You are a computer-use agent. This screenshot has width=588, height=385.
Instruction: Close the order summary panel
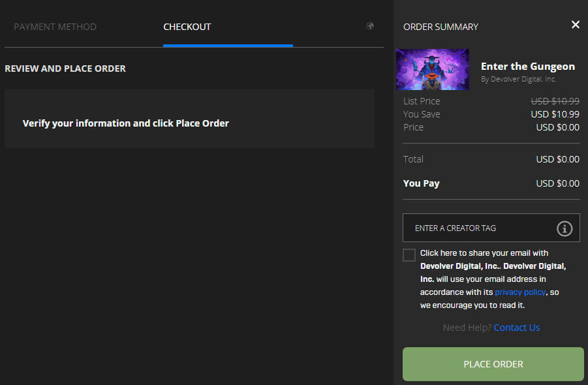click(x=575, y=25)
